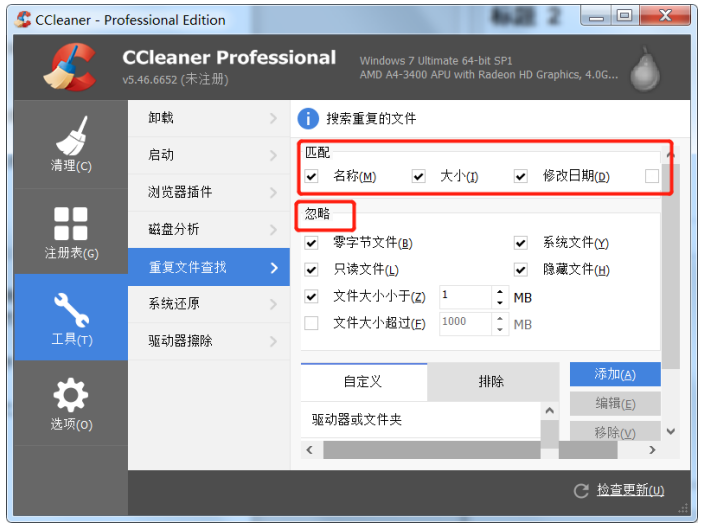Enable the 文件大小超过 checkbox
The height and width of the screenshot is (526, 701).
312,323
